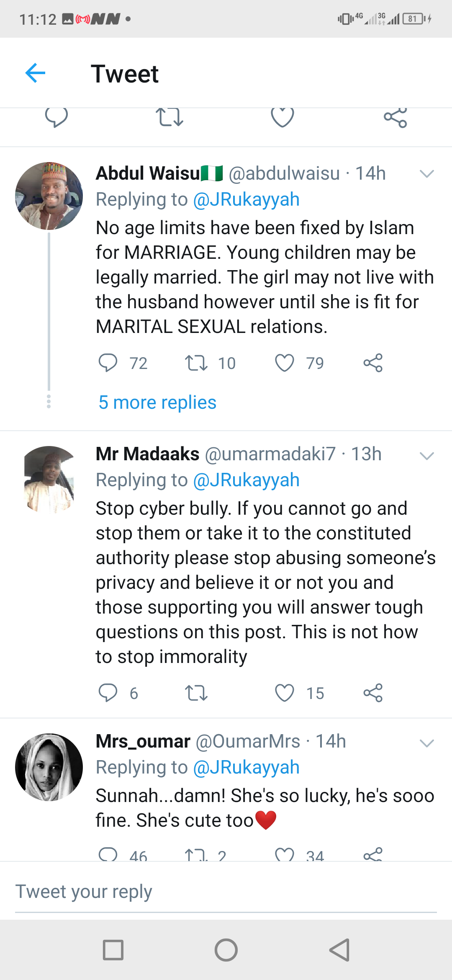The image size is (452, 980).
Task: Share Mr Madaaks' tweet
Action: coord(373,693)
